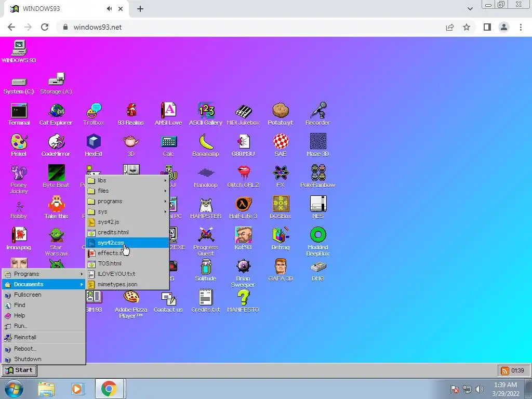Open the Trollbox chat icon
Screen dimensions: 532x399
[x=94, y=114]
